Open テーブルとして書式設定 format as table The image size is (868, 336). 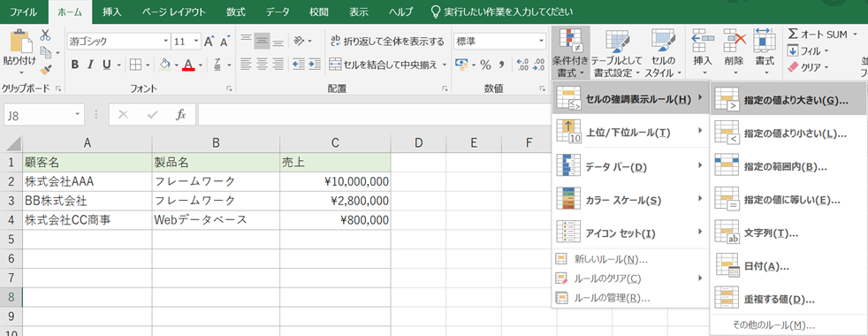[616, 53]
